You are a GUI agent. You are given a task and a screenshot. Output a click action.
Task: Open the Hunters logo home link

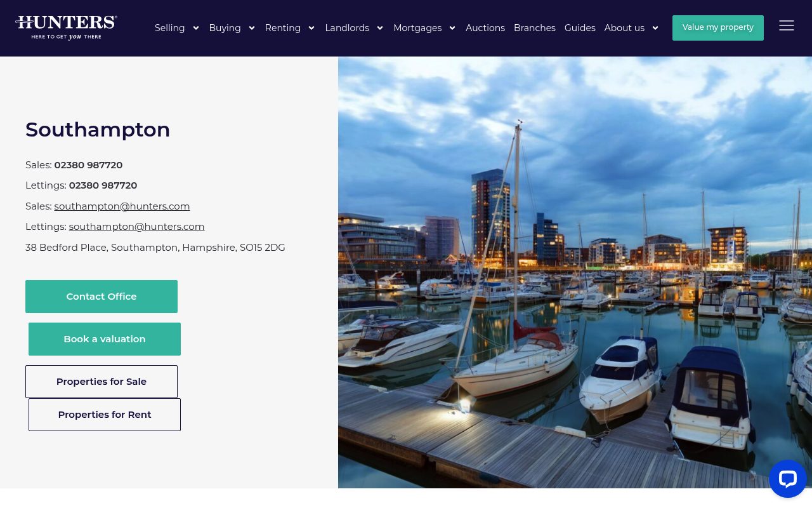coord(67,28)
